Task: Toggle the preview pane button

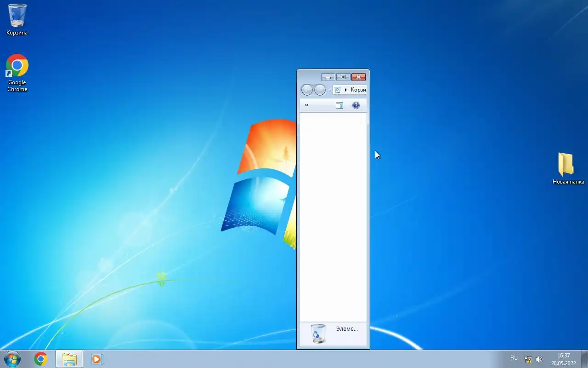Action: click(339, 105)
